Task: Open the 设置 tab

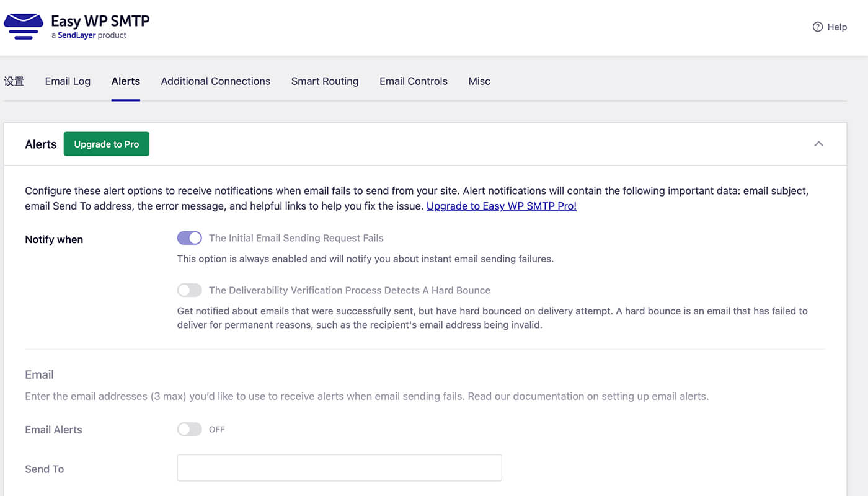Action: click(x=14, y=81)
